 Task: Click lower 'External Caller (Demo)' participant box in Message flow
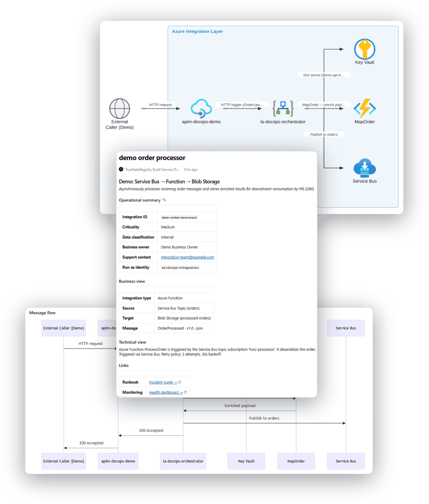63,461
